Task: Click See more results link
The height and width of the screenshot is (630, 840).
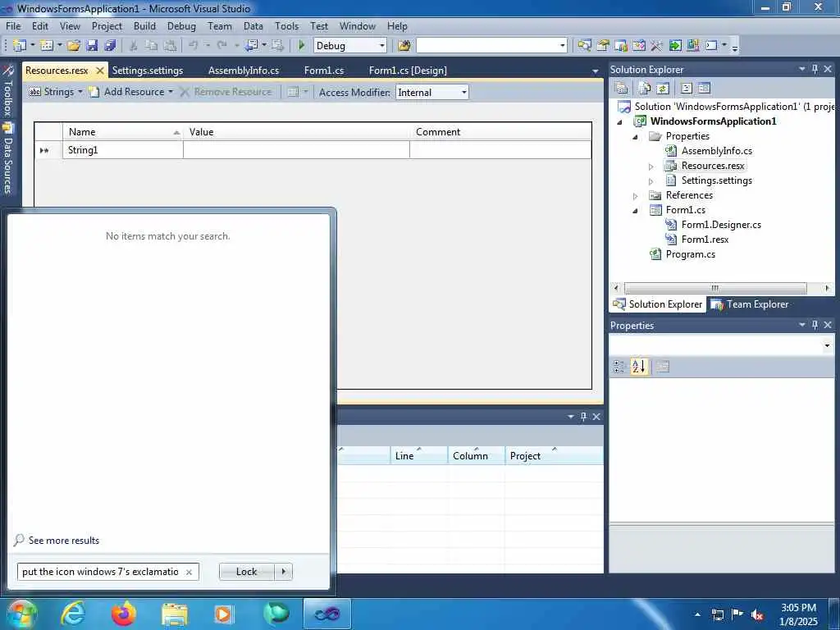Action: click(64, 540)
